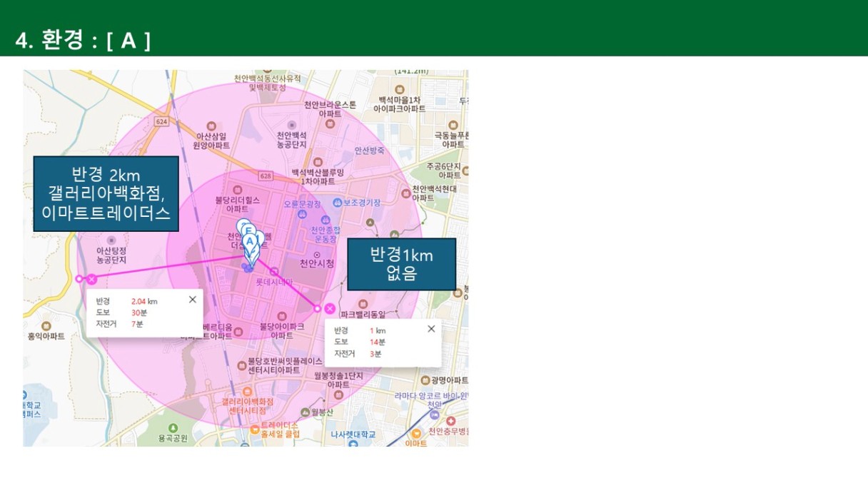
Task: Select the map pin labeled A
Action: (250, 244)
